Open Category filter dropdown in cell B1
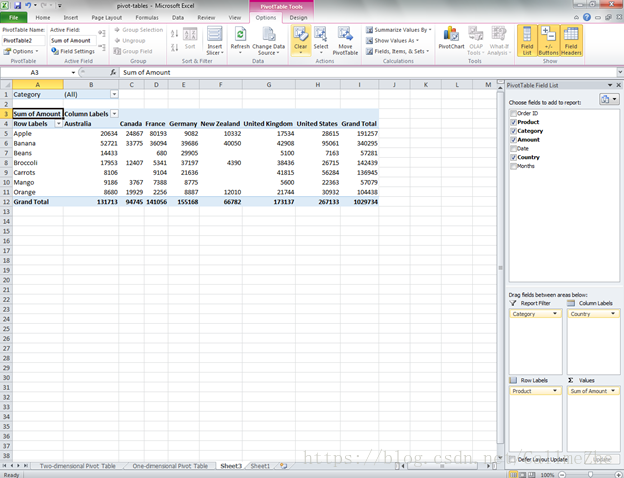This screenshot has width=624, height=478. (x=114, y=94)
